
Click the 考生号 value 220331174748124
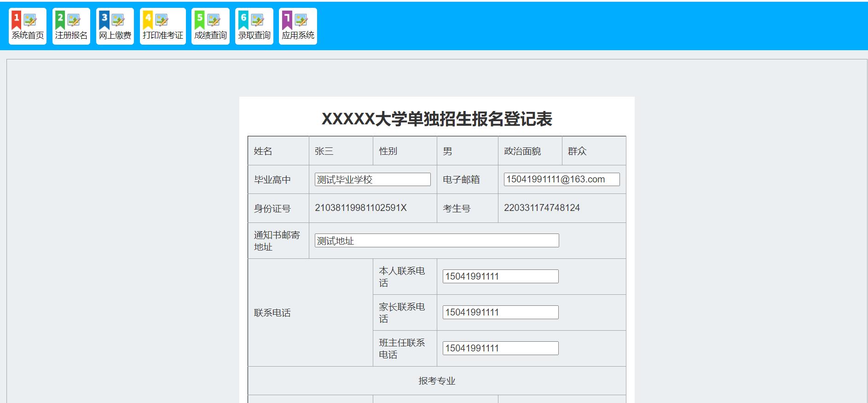(x=542, y=208)
